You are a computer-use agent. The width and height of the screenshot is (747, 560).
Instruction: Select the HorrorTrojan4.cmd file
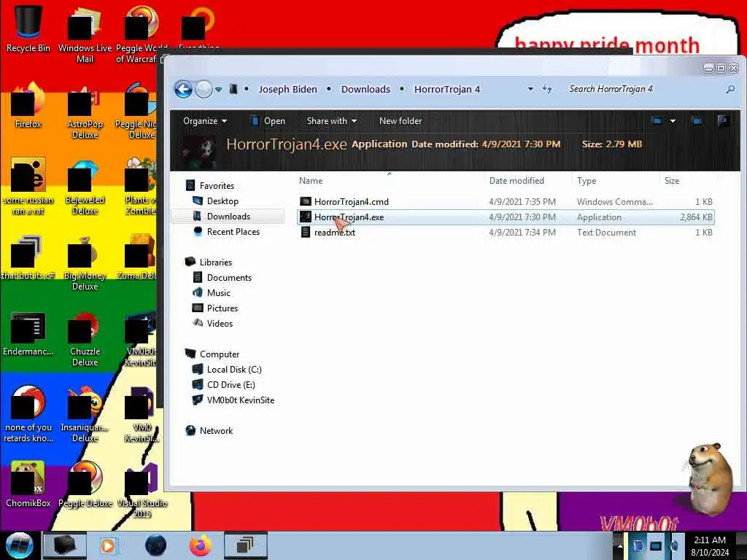click(x=506, y=202)
